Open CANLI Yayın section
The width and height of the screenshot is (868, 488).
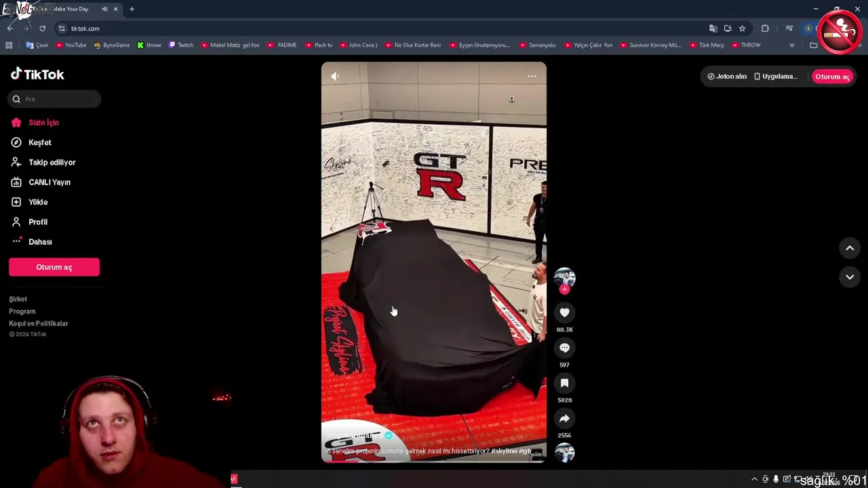click(x=50, y=182)
